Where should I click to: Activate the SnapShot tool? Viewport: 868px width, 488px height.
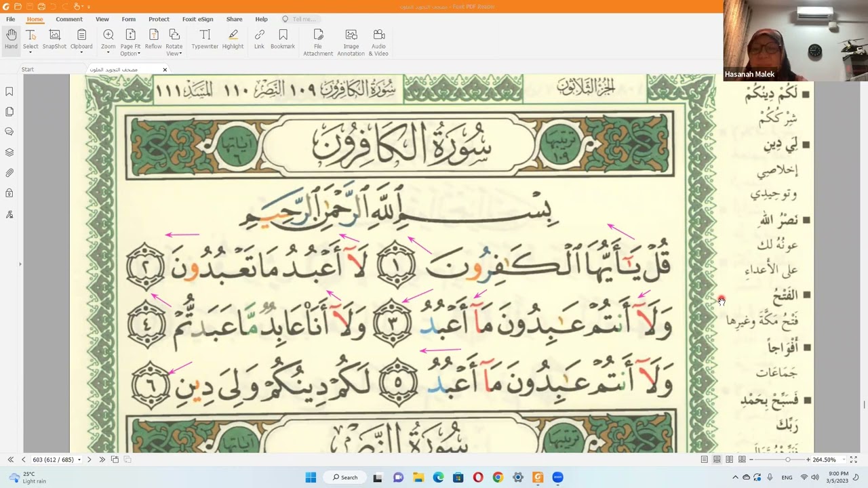54,39
